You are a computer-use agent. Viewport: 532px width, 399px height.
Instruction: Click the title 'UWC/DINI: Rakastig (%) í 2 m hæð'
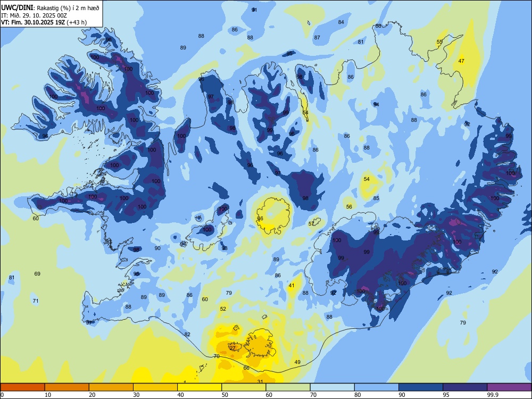point(50,8)
